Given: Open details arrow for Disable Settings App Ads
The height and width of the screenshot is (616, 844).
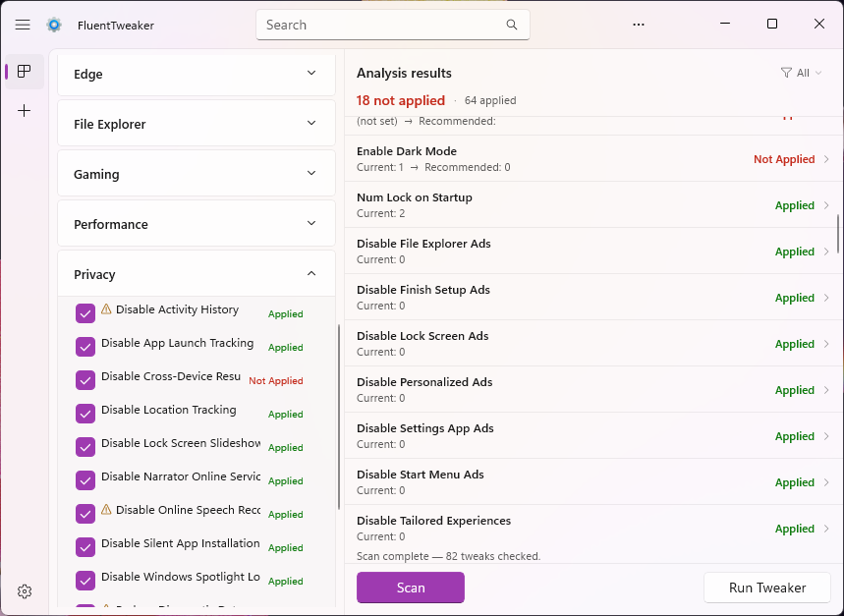Looking at the screenshot, I should tap(826, 436).
